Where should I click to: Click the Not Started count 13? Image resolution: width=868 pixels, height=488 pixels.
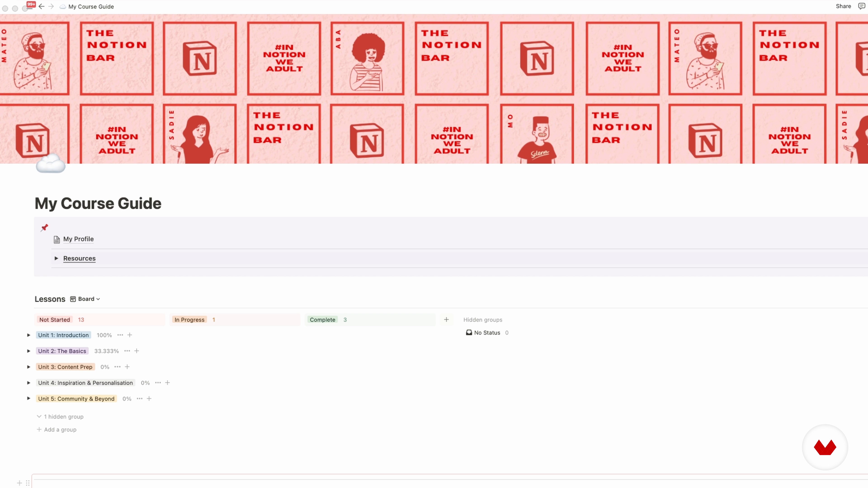tap(81, 320)
